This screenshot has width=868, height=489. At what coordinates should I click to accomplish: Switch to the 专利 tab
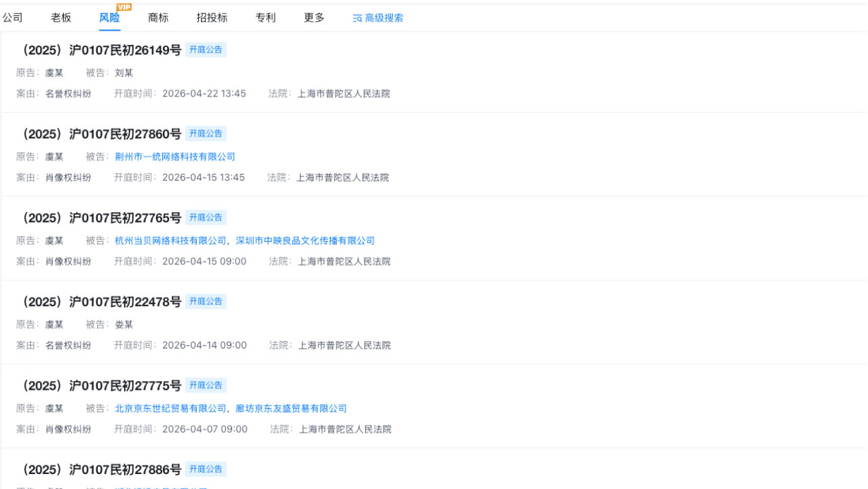(265, 18)
